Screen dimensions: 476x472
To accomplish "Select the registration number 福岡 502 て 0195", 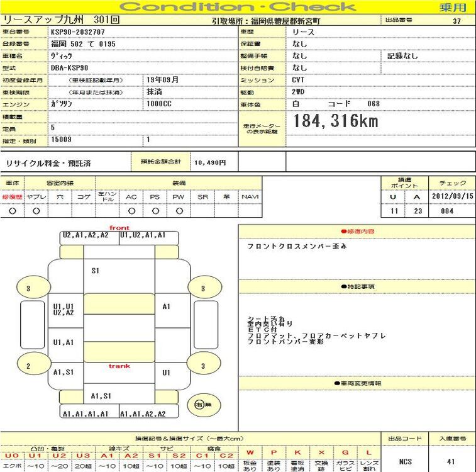I will 83,44.
